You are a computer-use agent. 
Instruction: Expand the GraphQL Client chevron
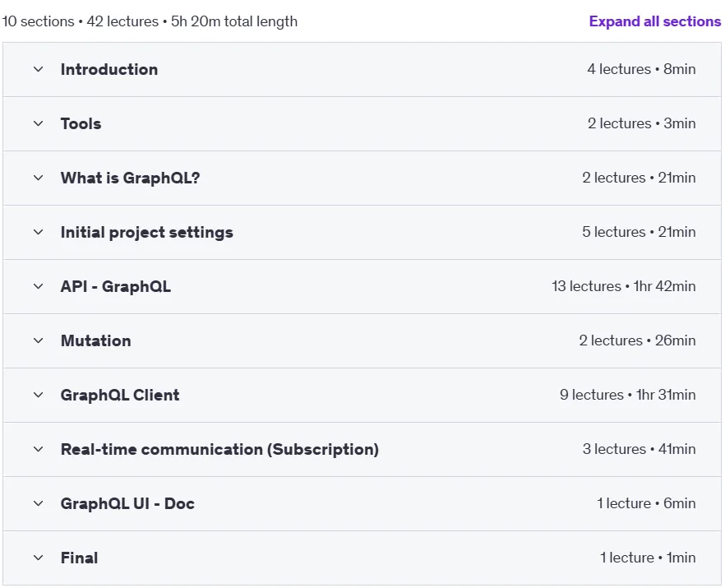point(39,395)
